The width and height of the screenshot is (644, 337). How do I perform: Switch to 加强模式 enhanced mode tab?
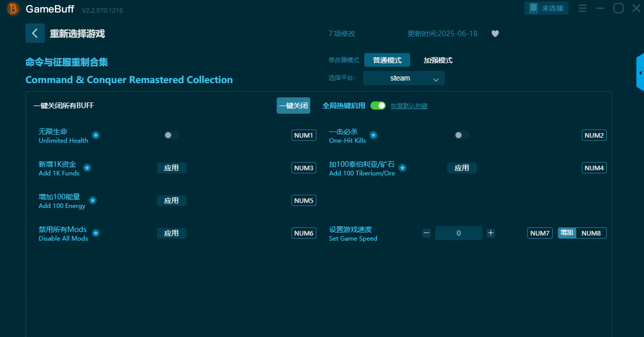(x=438, y=60)
